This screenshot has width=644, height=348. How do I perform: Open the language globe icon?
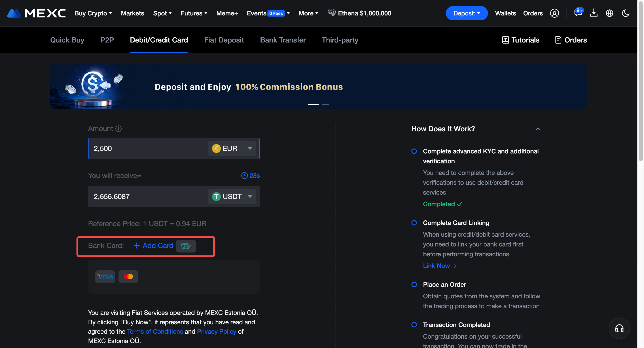(x=609, y=13)
